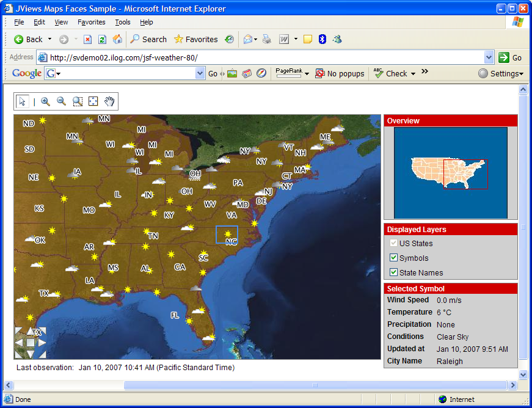
Task: Pan the map up with arrow pad
Action: click(x=31, y=332)
